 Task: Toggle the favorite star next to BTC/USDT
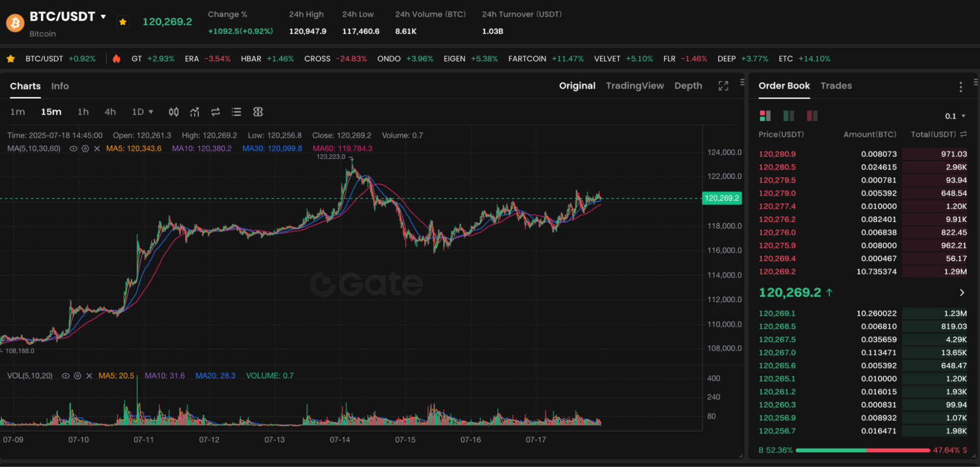(x=123, y=22)
